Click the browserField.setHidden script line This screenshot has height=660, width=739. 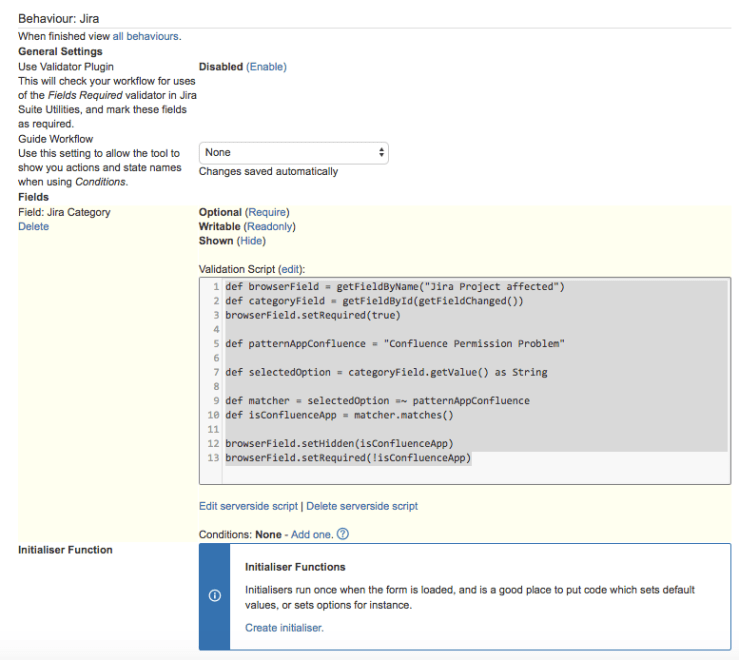[338, 443]
